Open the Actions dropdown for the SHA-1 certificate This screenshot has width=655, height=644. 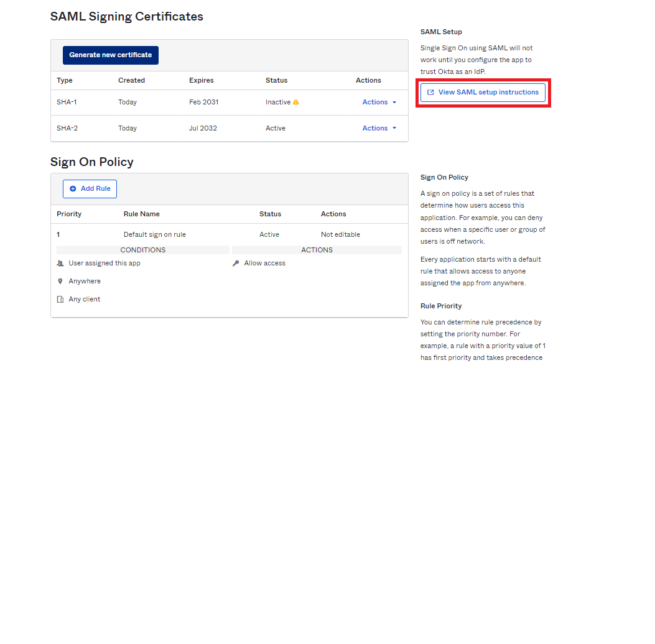[x=379, y=103]
